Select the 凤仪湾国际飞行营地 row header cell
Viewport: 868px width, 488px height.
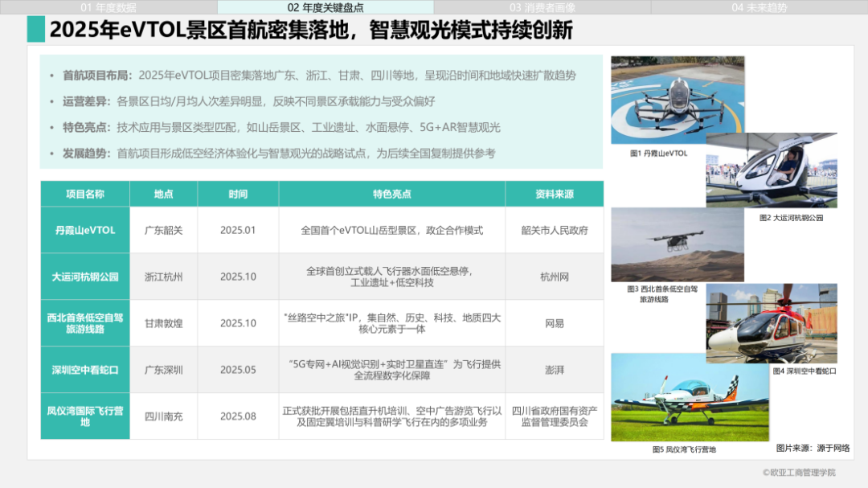[x=85, y=416]
